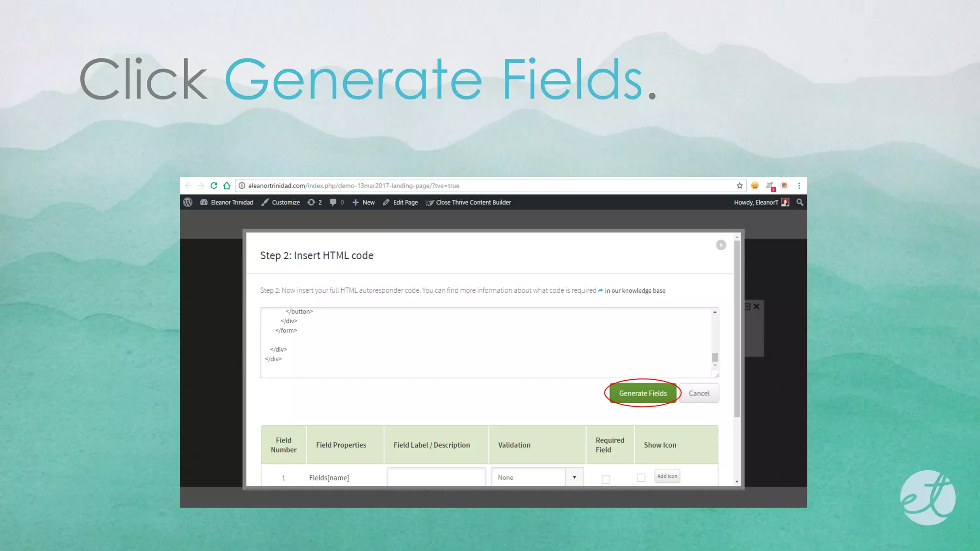Click the X icon on background panel

(757, 307)
